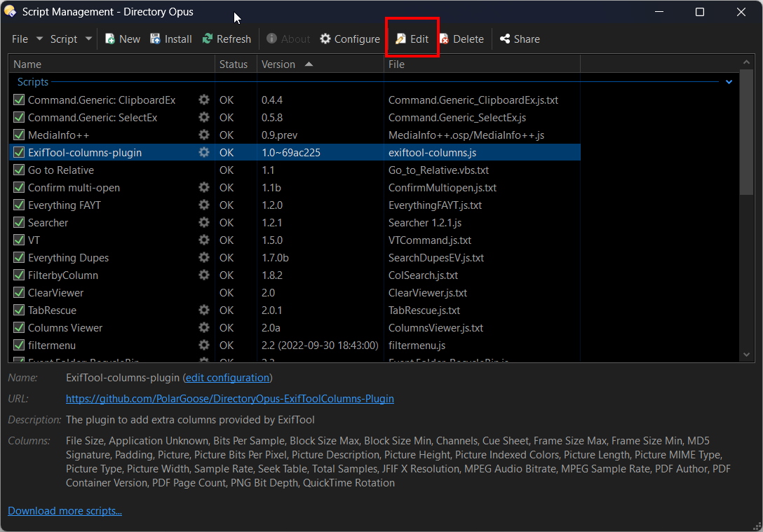Click the edit configuration link
The height and width of the screenshot is (532, 763).
click(x=227, y=377)
